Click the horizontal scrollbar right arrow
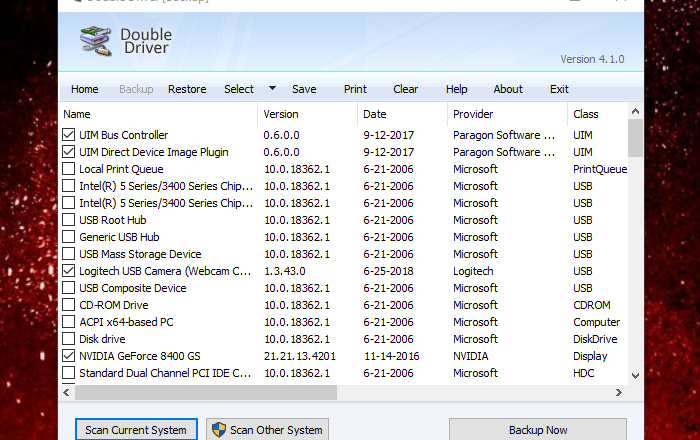The height and width of the screenshot is (440, 700). (618, 392)
